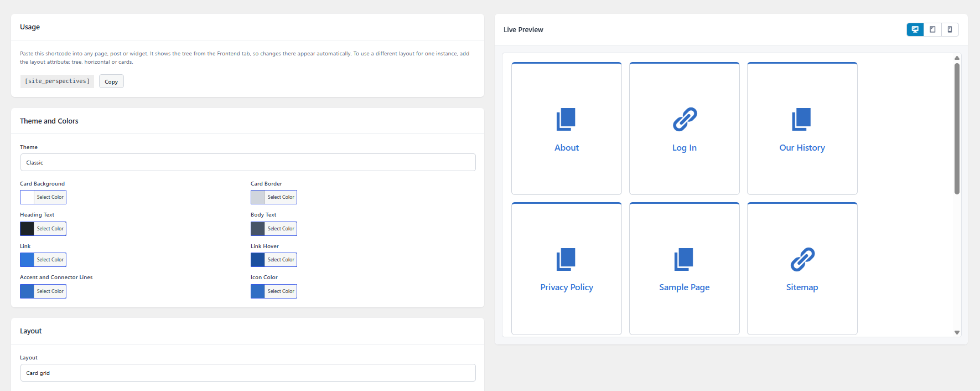Click the Theme and Colors heading

coord(49,121)
